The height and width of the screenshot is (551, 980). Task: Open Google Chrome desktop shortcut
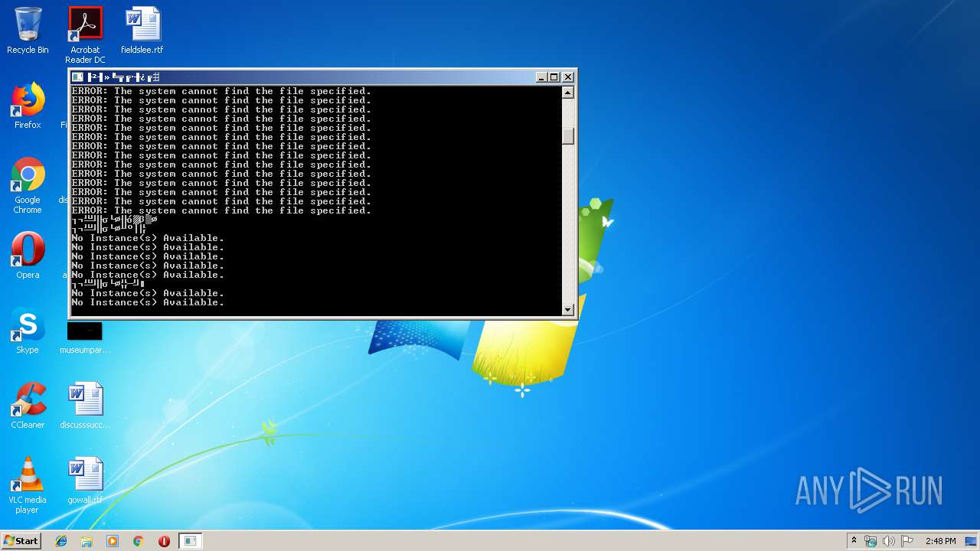tap(28, 186)
